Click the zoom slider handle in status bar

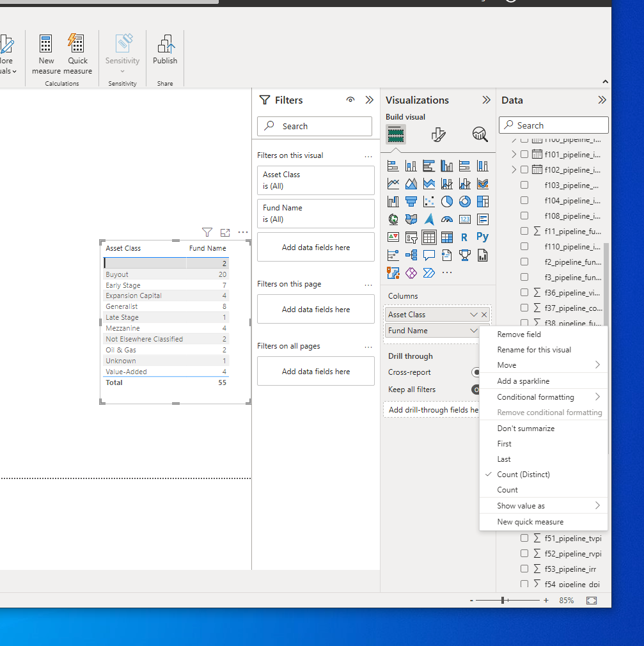(503, 601)
